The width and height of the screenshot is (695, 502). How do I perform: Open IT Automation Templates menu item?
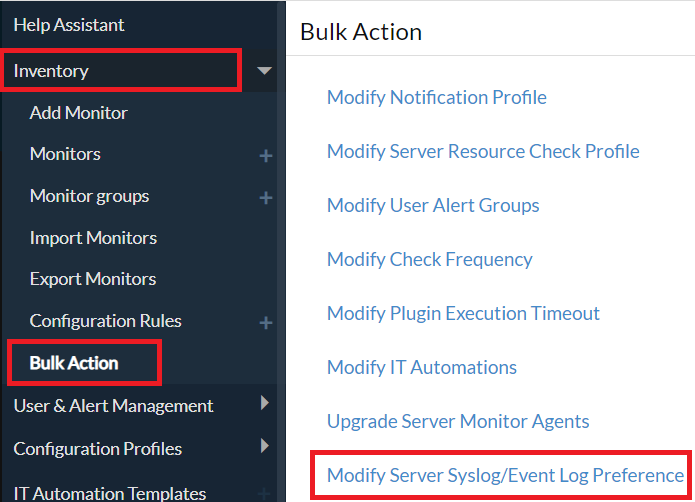coord(110,493)
